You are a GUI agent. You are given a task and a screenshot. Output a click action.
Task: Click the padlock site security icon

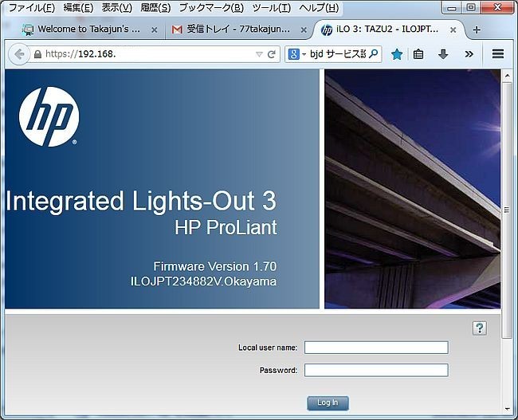(38, 54)
